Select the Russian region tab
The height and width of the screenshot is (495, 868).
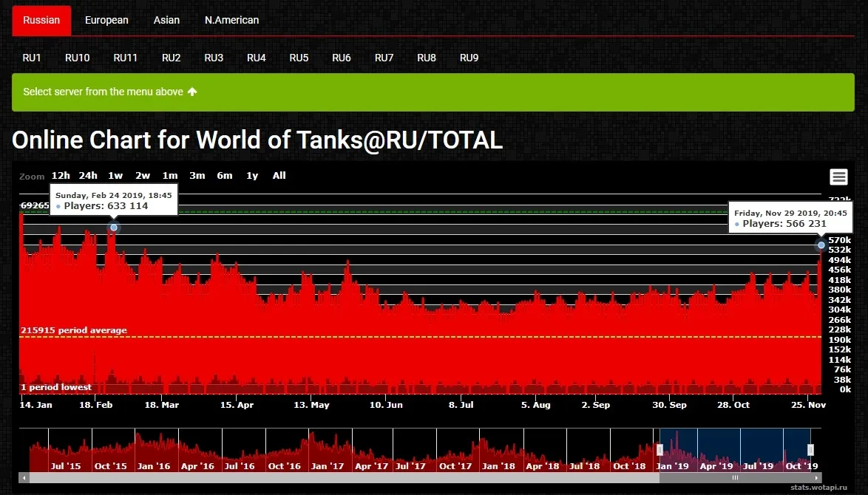coord(41,20)
